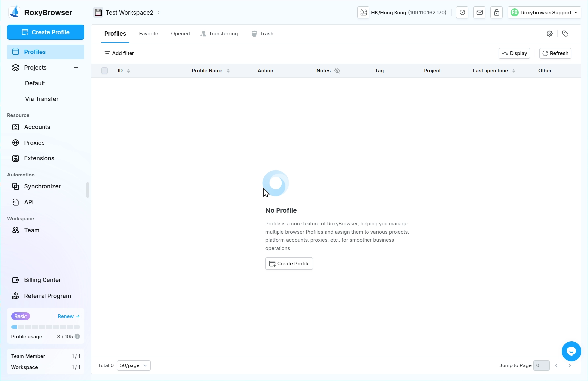The width and height of the screenshot is (588, 381).
Task: Switch to the Favorite tab
Action: coord(148,34)
